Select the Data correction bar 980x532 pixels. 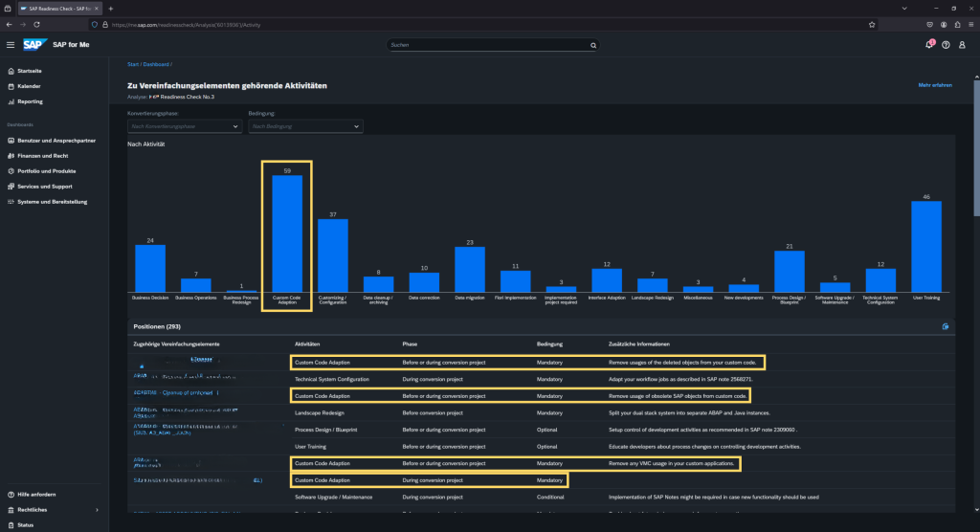pyautogui.click(x=424, y=282)
